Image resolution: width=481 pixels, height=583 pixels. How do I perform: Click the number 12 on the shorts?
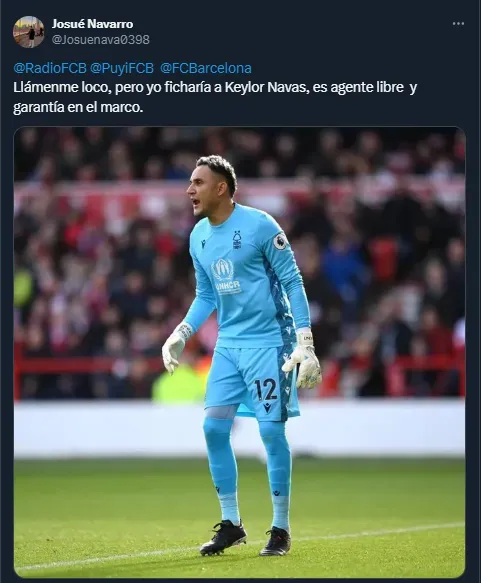266,389
